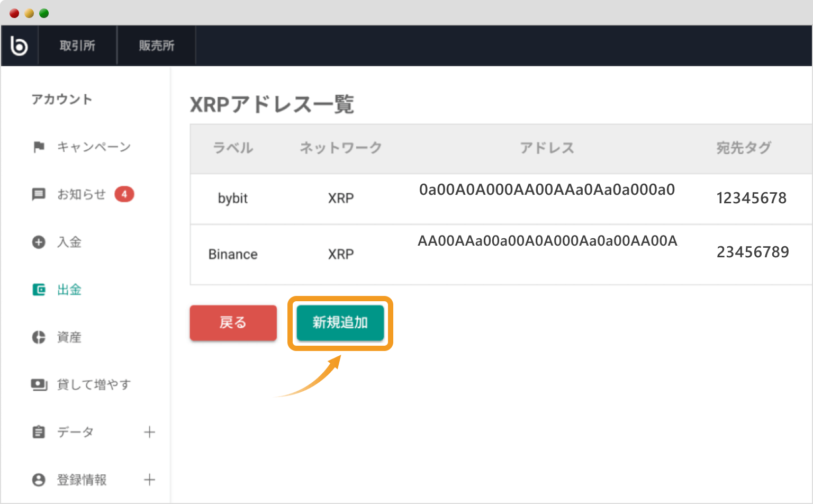Open the 資産 assets pie chart icon
The image size is (813, 504).
[39, 337]
